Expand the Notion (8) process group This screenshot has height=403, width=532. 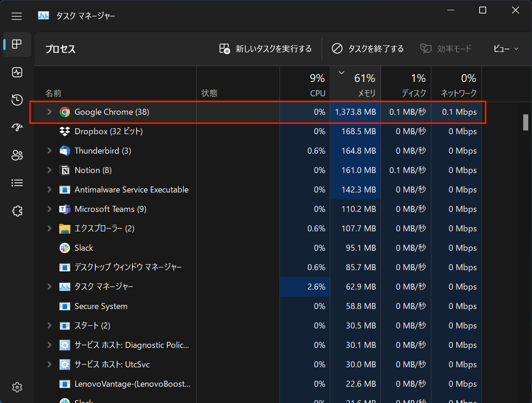(49, 170)
